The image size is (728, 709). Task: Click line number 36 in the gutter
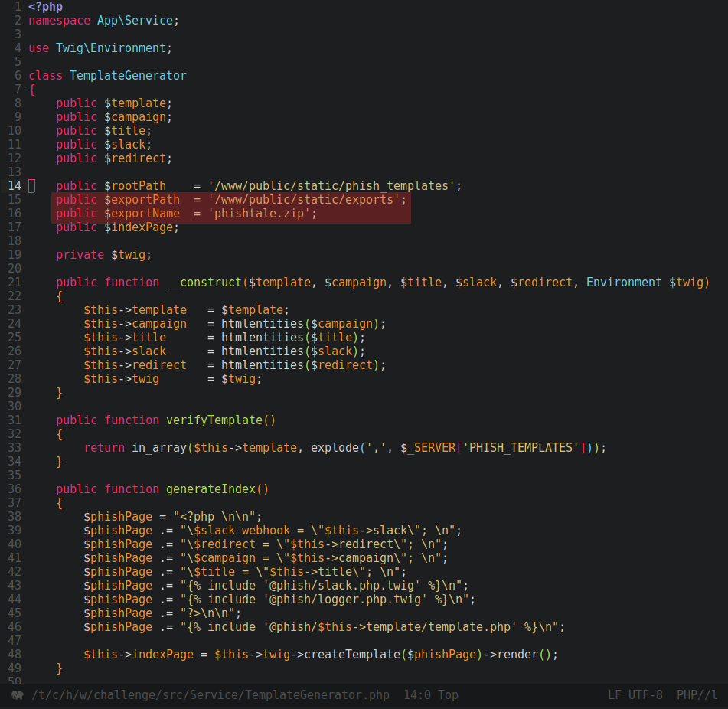15,489
